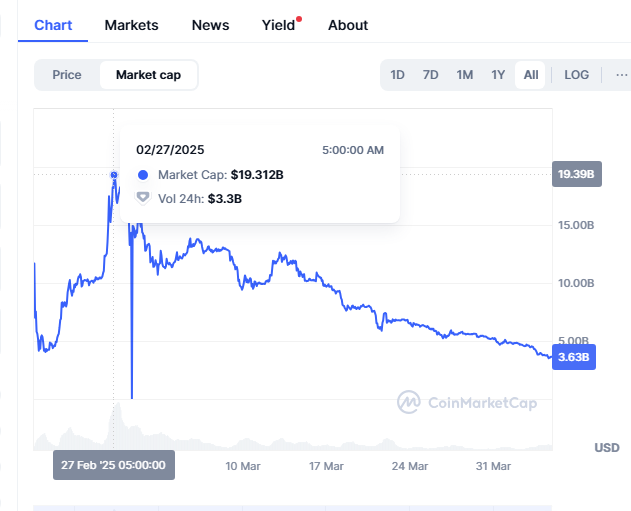This screenshot has height=511, width=631.
Task: Select the Market cap view toggle
Action: point(148,75)
